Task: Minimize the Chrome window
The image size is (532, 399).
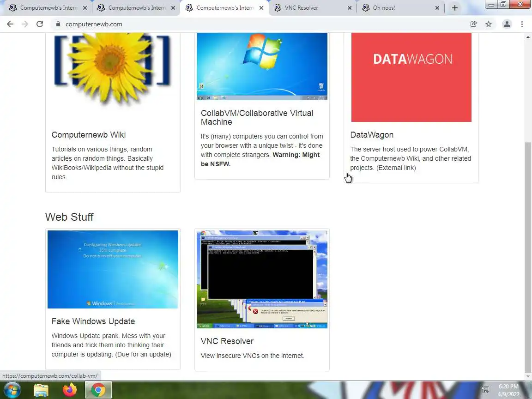Action: (491, 5)
